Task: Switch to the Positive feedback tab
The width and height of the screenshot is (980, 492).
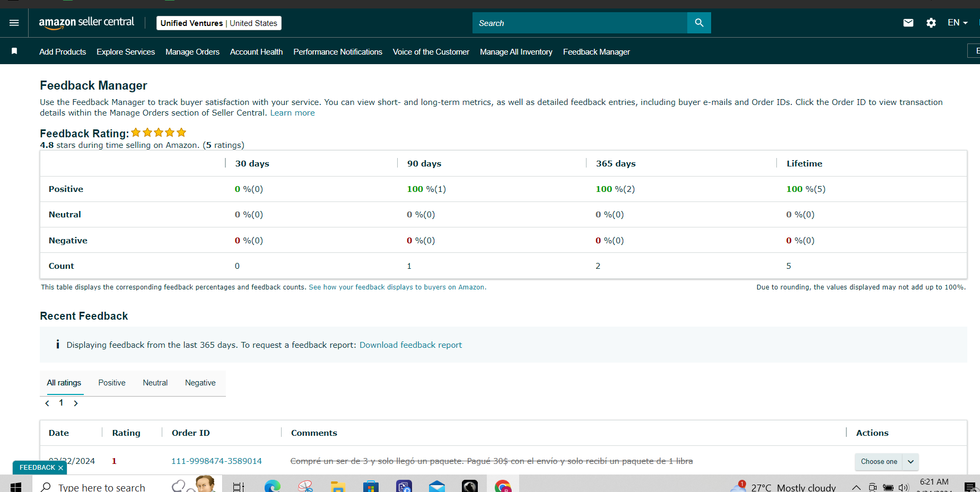Action: coord(112,383)
